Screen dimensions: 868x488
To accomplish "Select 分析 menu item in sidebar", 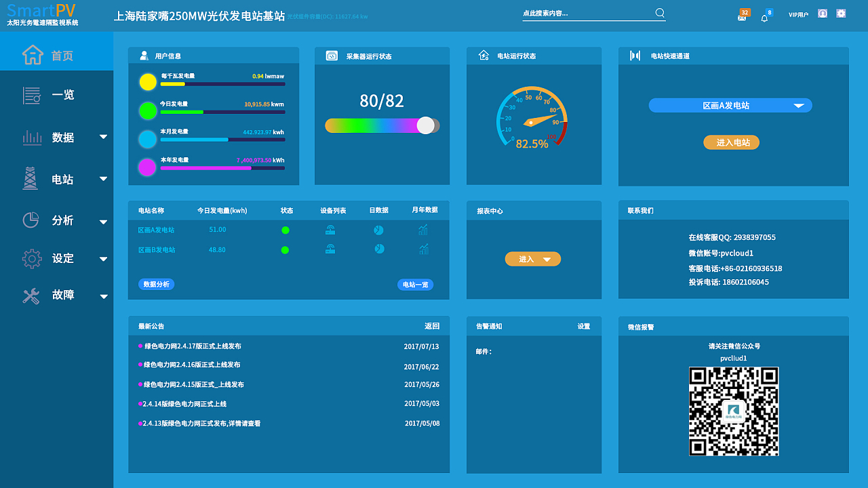I will point(62,220).
